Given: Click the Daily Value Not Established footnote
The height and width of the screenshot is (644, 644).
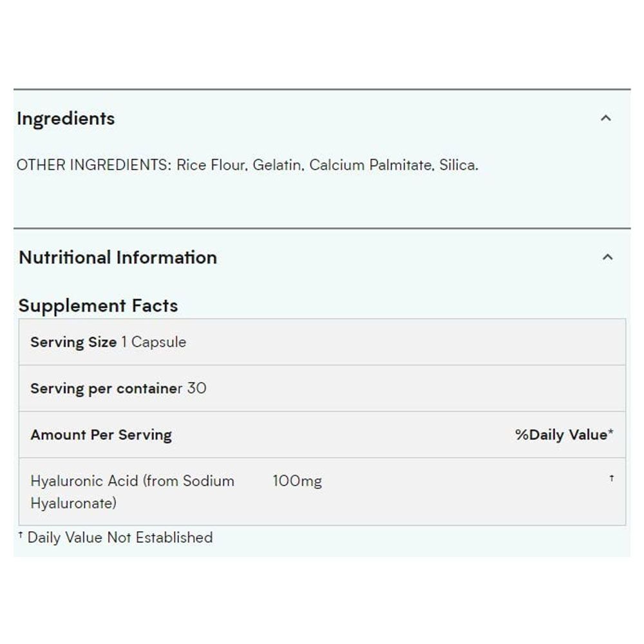Looking at the screenshot, I should (116, 537).
